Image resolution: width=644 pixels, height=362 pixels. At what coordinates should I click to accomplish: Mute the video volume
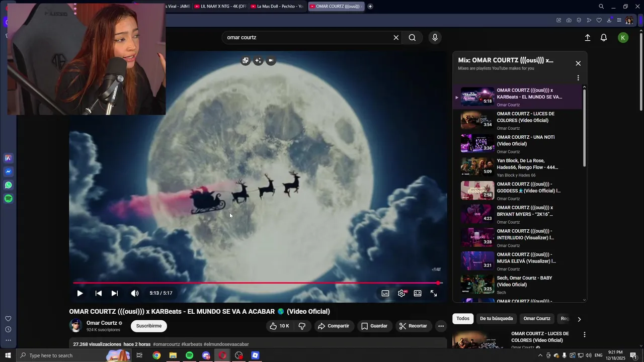click(x=135, y=293)
